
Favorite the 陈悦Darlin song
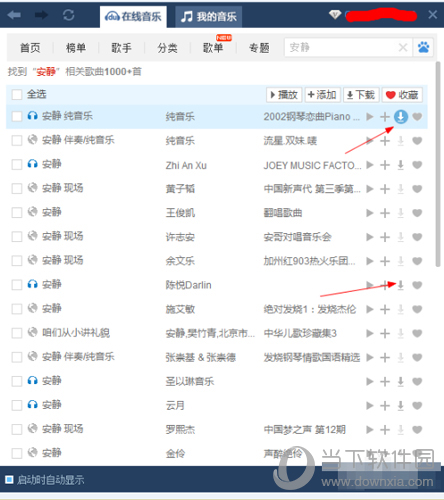click(417, 285)
